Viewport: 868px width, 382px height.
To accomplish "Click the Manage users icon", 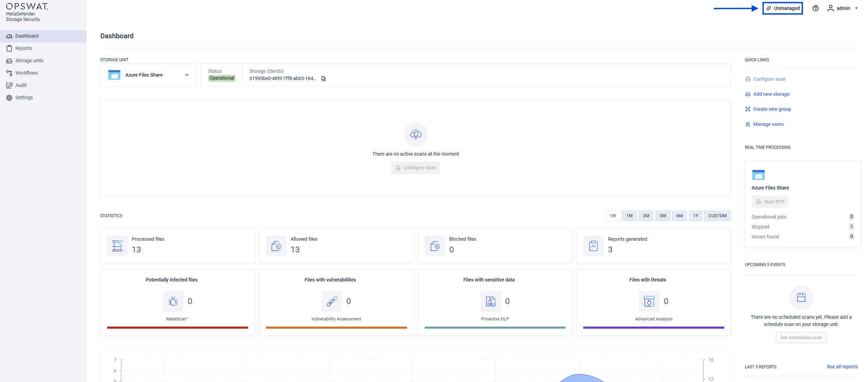I will 748,124.
